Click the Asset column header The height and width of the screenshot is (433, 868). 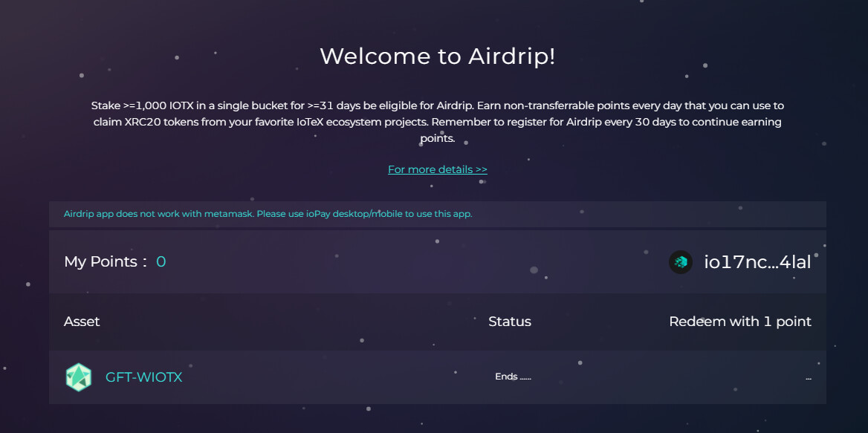(82, 322)
